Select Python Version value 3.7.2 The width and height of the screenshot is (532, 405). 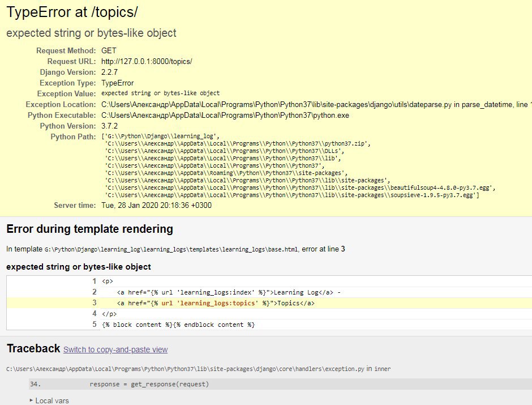tap(109, 126)
